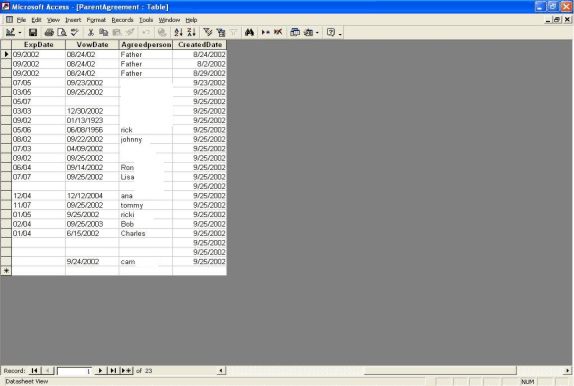The image size is (574, 386).
Task: Select row selector of the current record arrow
Action: point(6,54)
